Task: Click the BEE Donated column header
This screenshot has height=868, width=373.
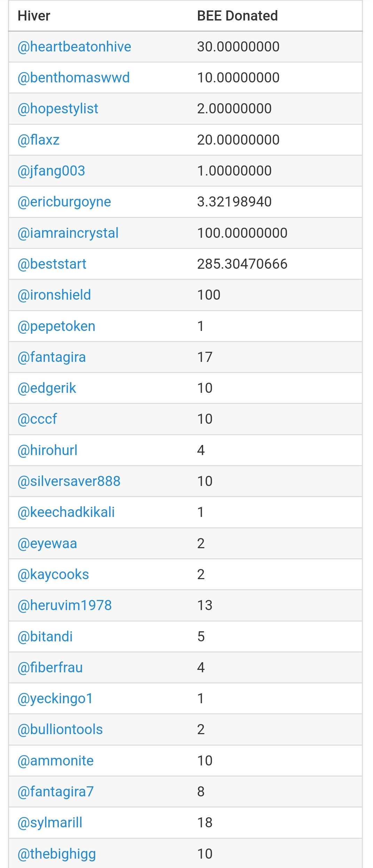Action: click(x=237, y=16)
